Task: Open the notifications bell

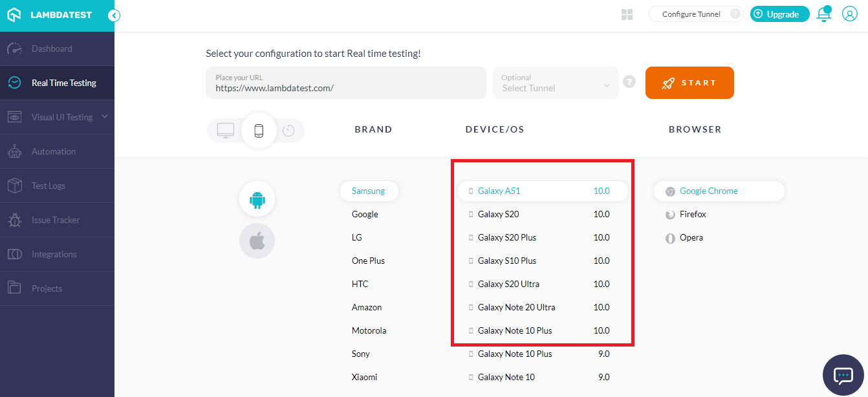Action: pos(823,14)
